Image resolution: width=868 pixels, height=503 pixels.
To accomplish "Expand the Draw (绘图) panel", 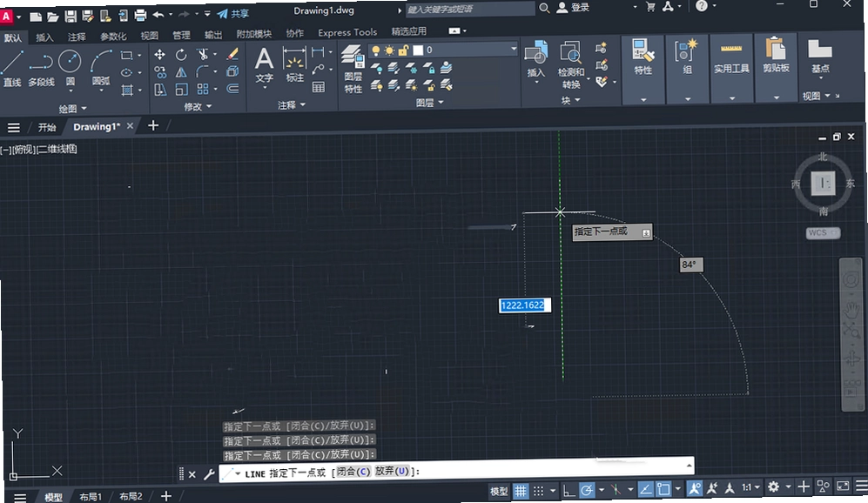I will click(72, 109).
